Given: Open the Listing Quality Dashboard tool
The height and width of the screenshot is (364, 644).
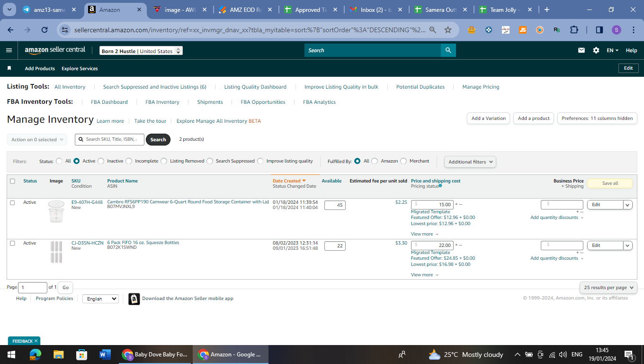Looking at the screenshot, I should (255, 87).
